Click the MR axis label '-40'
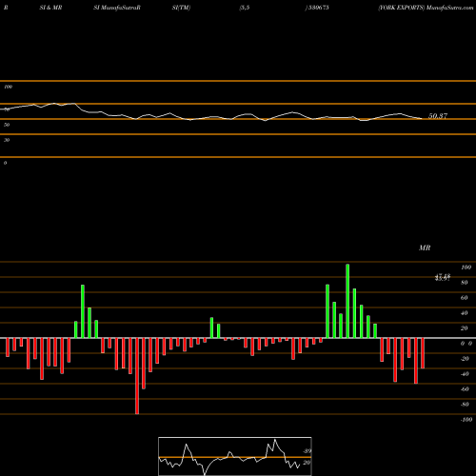 [x=465, y=374]
